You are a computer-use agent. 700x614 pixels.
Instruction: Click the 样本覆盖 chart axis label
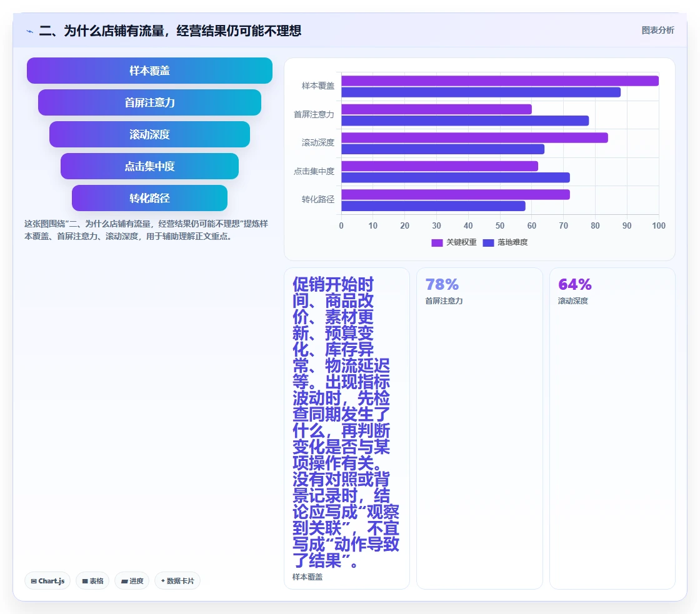[x=318, y=86]
